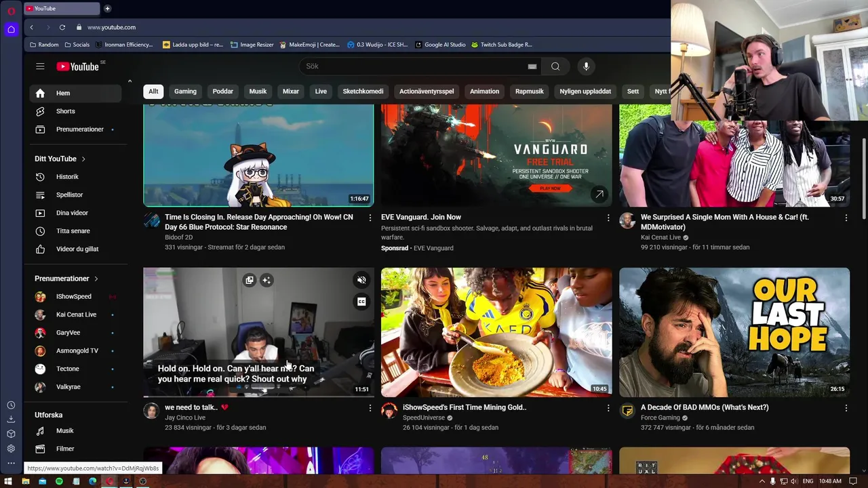Open options menu for Bidoof 2D video
Viewport: 868px width, 488px height.
click(370, 218)
